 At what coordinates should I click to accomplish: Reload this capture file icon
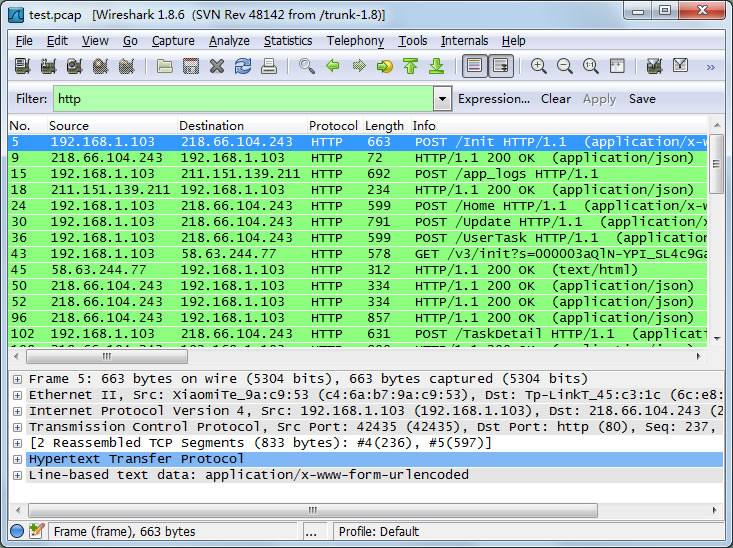coord(243,66)
